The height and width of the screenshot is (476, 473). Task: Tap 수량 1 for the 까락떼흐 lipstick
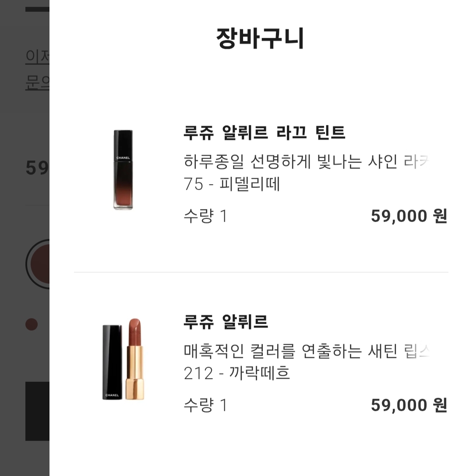pos(205,405)
